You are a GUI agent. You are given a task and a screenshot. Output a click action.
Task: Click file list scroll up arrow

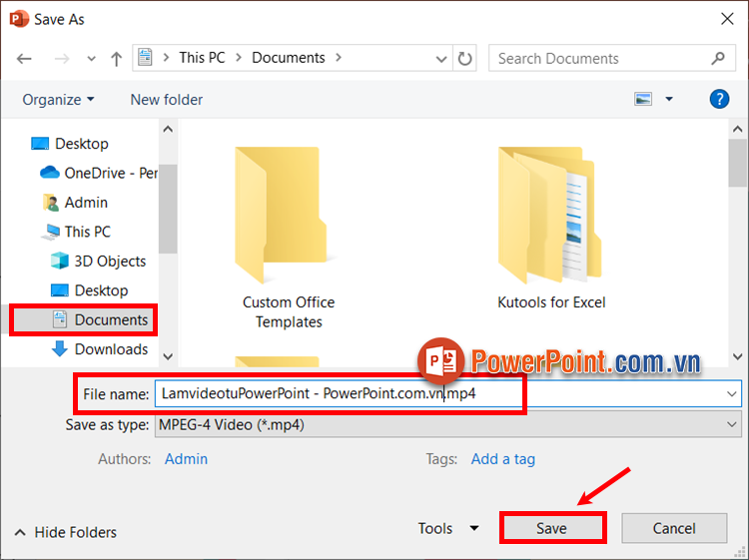click(738, 129)
